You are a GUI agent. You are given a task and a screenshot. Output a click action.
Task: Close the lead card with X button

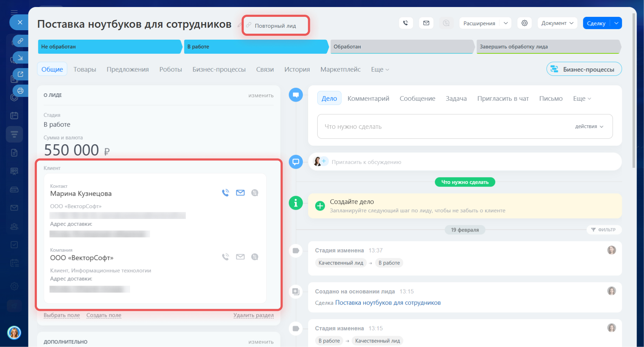[x=20, y=22]
